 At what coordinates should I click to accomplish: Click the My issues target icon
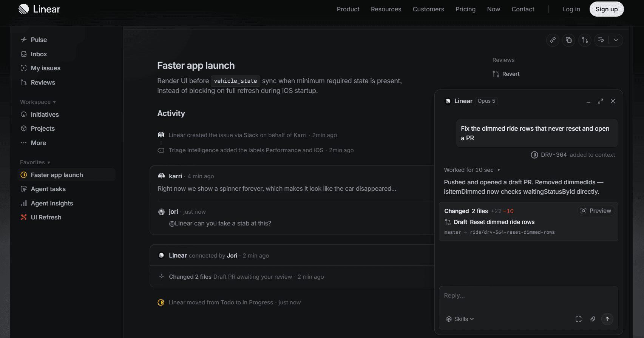(24, 68)
